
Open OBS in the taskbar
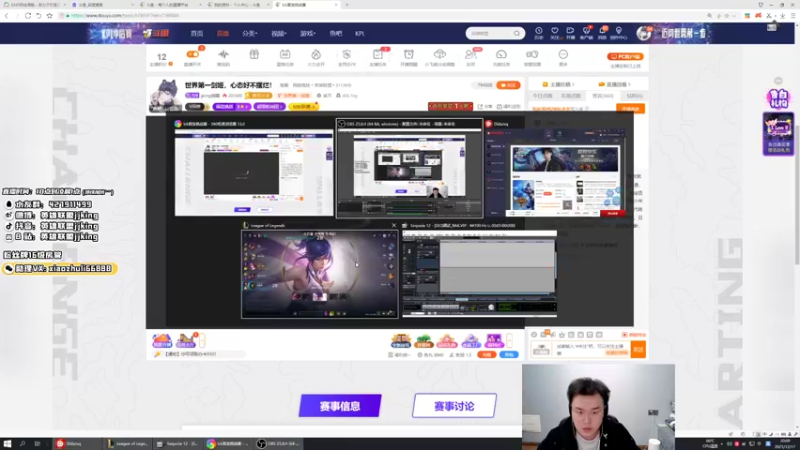(x=279, y=444)
